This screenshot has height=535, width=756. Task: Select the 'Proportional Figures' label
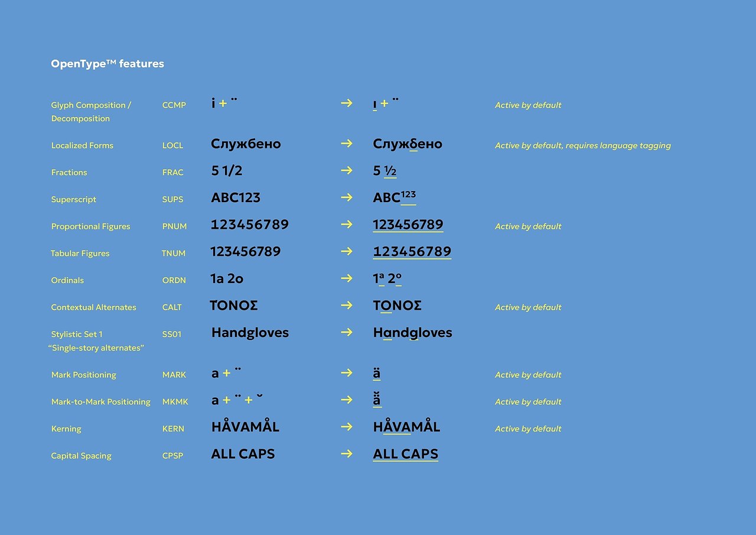click(90, 226)
